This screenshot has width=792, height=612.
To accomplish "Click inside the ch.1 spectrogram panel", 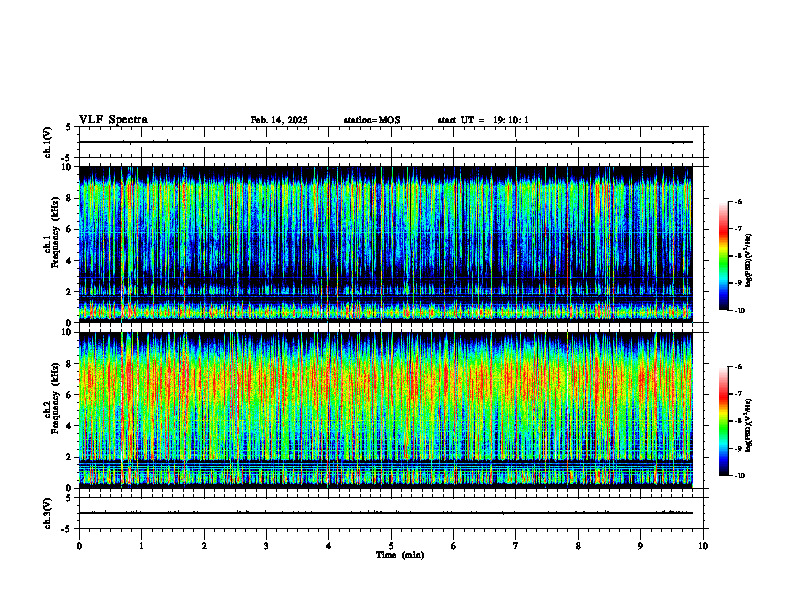I will pos(386,244).
